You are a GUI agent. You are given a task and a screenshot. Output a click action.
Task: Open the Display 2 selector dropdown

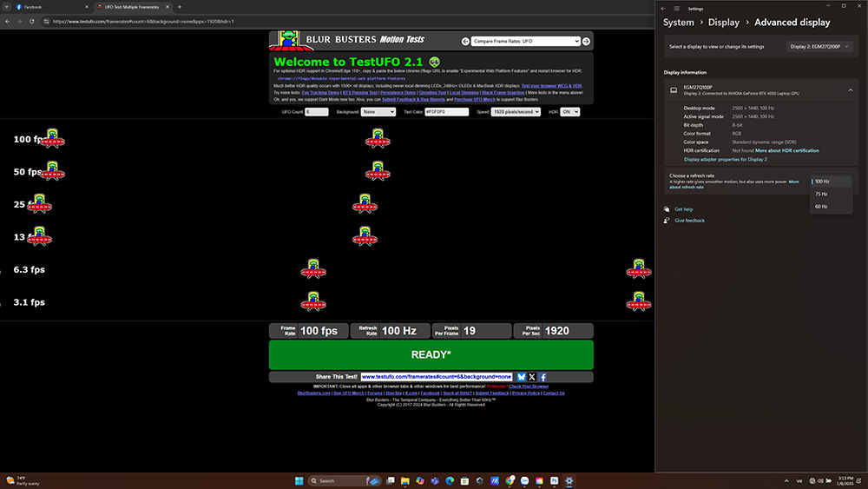coord(820,47)
